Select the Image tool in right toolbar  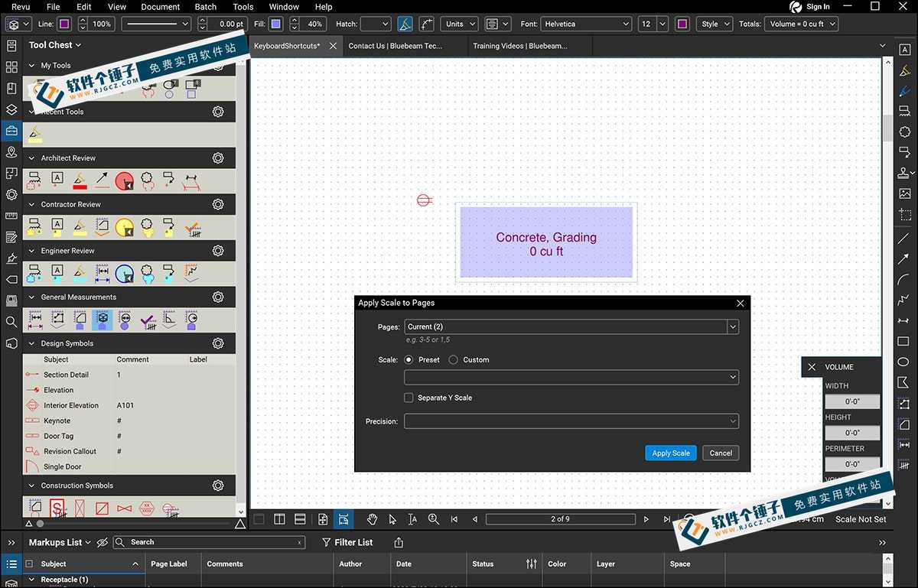pos(905,194)
